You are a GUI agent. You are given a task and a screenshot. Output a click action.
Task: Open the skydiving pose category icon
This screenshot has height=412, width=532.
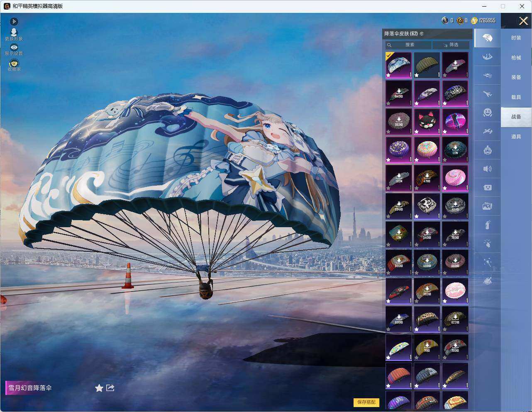click(x=488, y=57)
